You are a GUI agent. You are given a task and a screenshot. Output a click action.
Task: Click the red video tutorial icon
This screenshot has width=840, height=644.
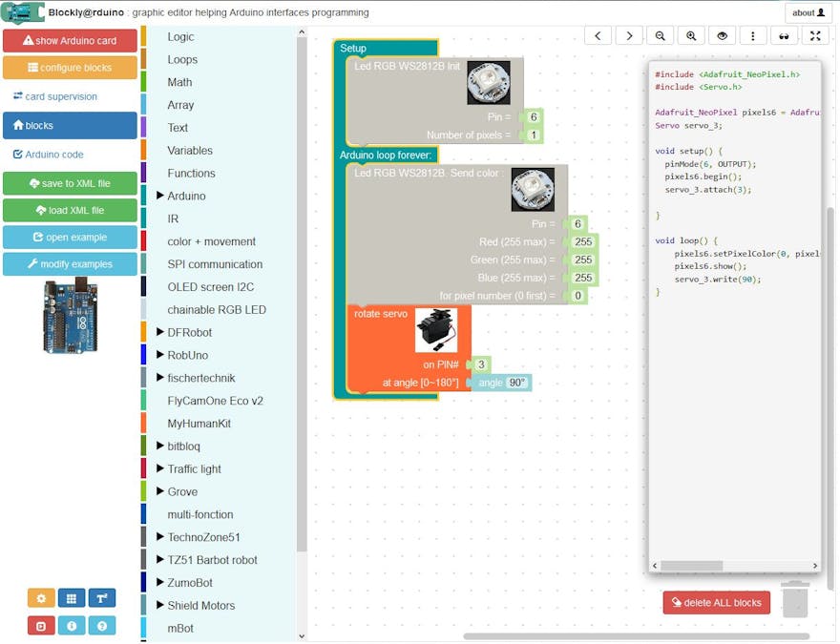click(x=40, y=626)
